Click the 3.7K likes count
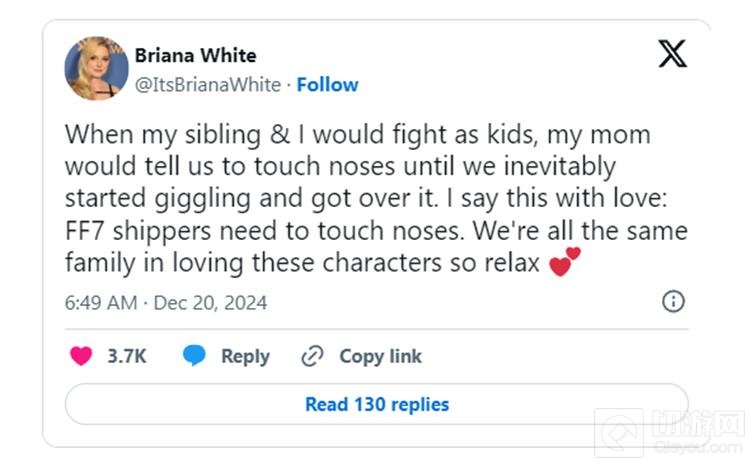This screenshot has width=750, height=463. (x=127, y=356)
